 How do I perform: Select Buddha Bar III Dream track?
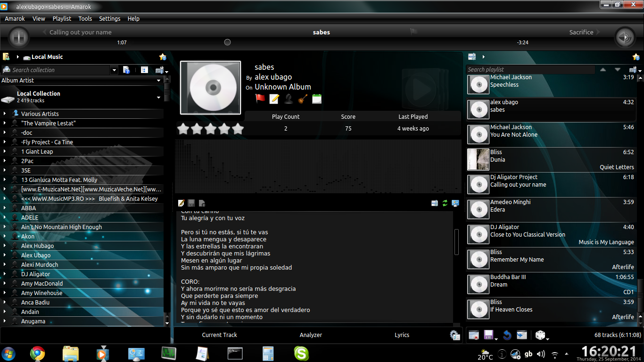[x=551, y=284]
